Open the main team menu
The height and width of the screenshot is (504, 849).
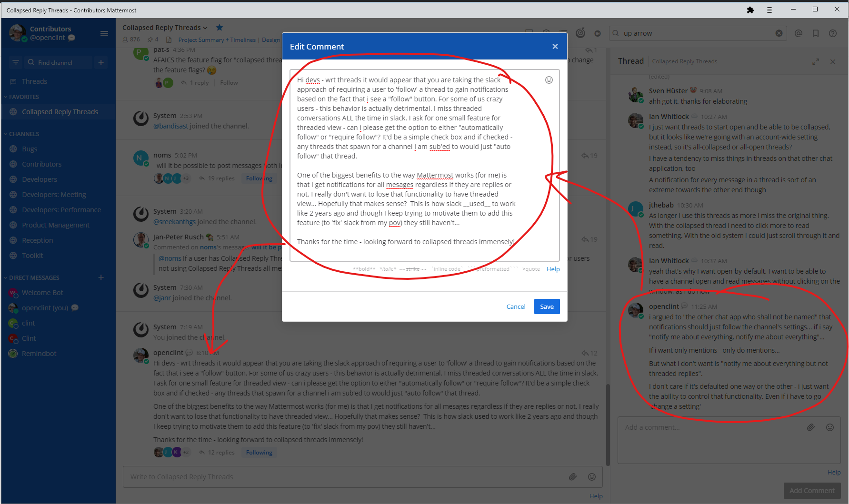(x=104, y=33)
